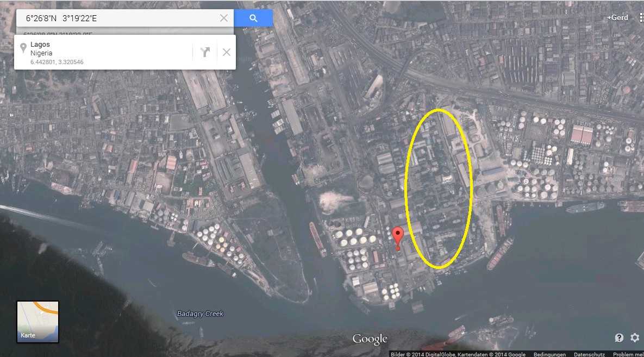644x357 pixels.
Task: Open the map settings gear
Action: [635, 338]
